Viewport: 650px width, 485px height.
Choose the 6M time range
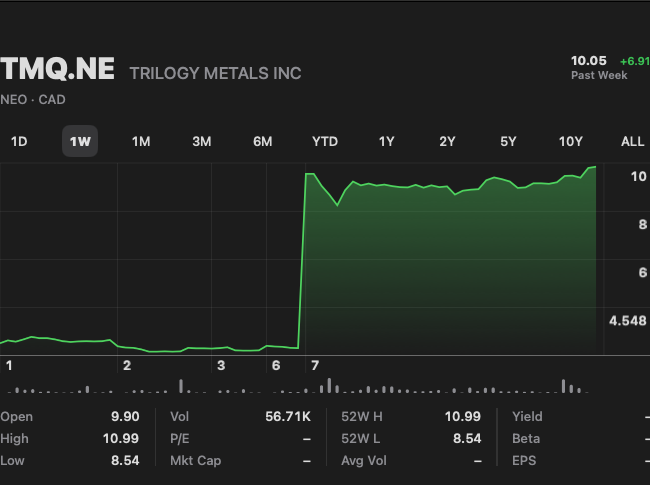coord(263,141)
